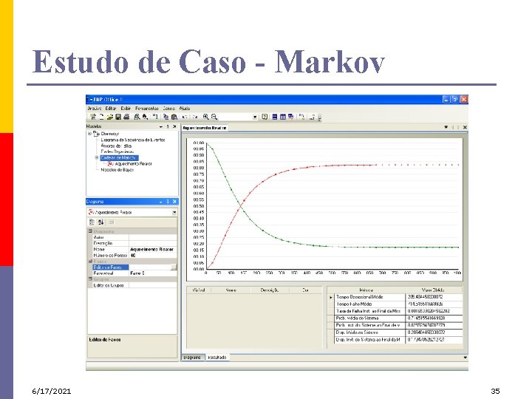
Task: Switch to the Diagrama bottom tab
Action: coord(193,358)
